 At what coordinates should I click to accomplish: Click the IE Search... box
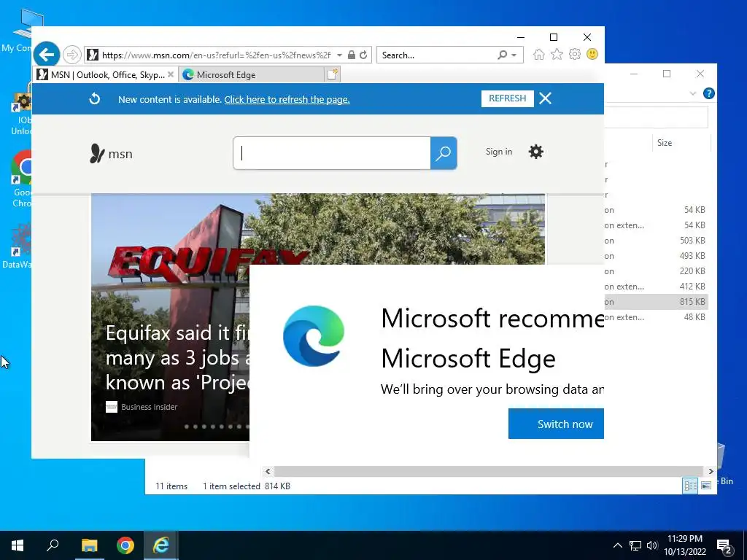[x=436, y=55]
